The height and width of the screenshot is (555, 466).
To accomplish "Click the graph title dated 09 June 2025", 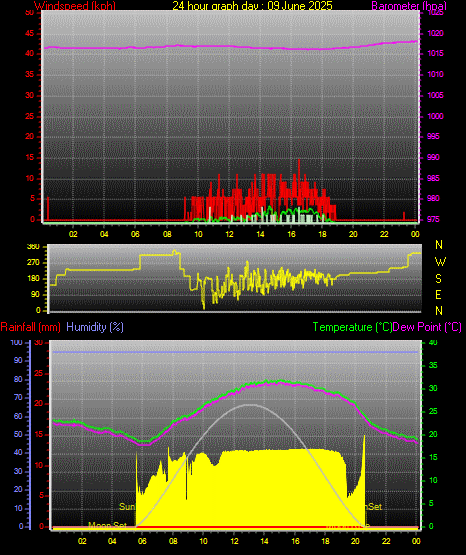I will (x=252, y=5).
